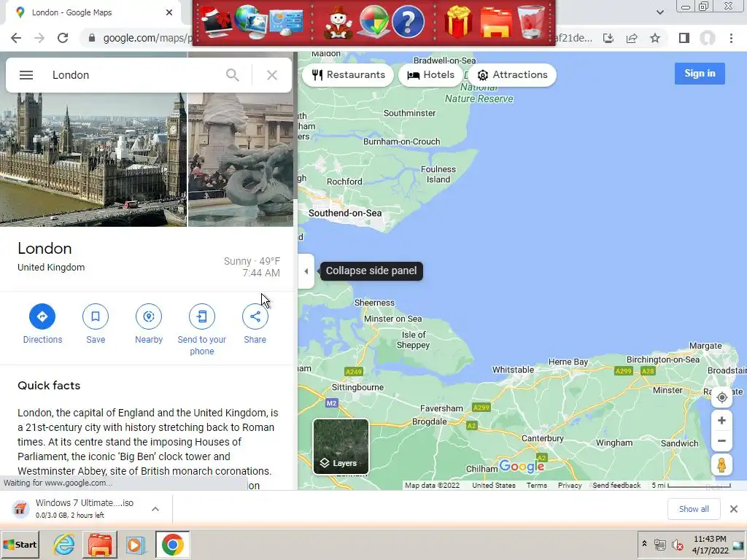Click the gift box dock icon
Image resolution: width=747 pixels, height=560 pixels.
[x=458, y=23]
